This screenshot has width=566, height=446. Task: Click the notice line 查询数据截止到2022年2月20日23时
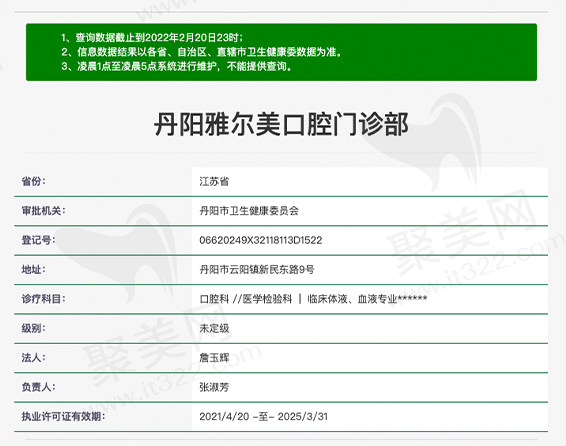pyautogui.click(x=152, y=38)
